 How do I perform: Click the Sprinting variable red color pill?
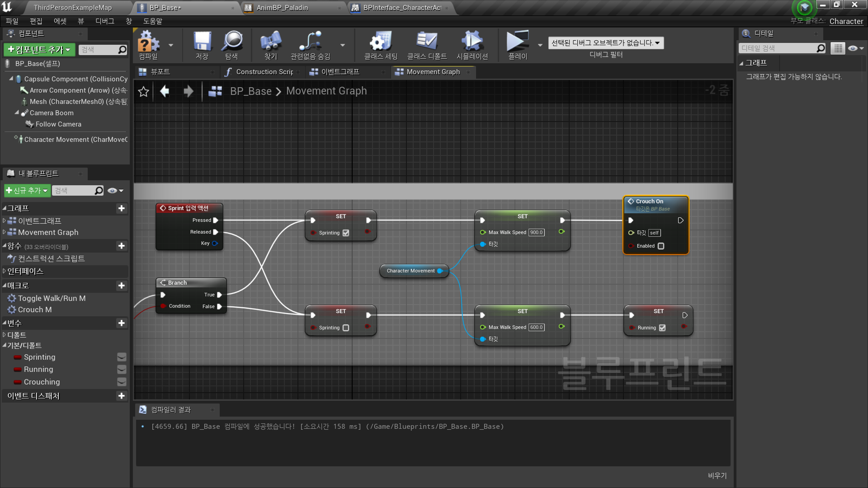point(18,357)
